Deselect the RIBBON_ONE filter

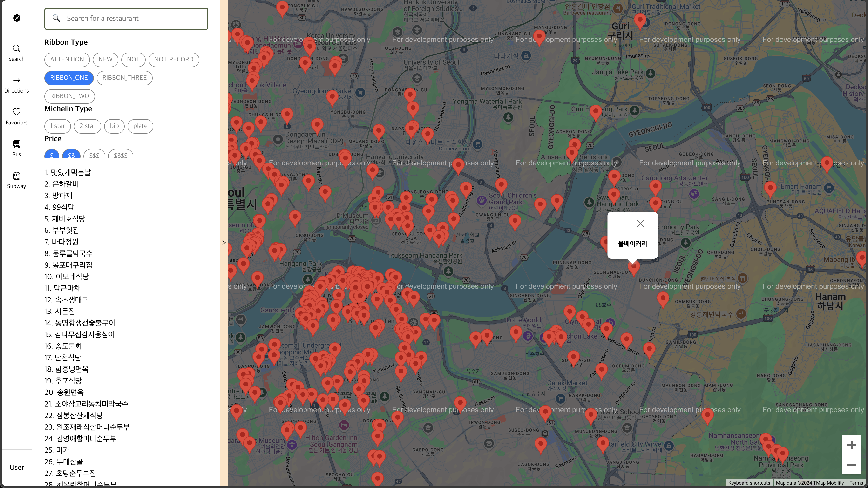[x=69, y=78]
